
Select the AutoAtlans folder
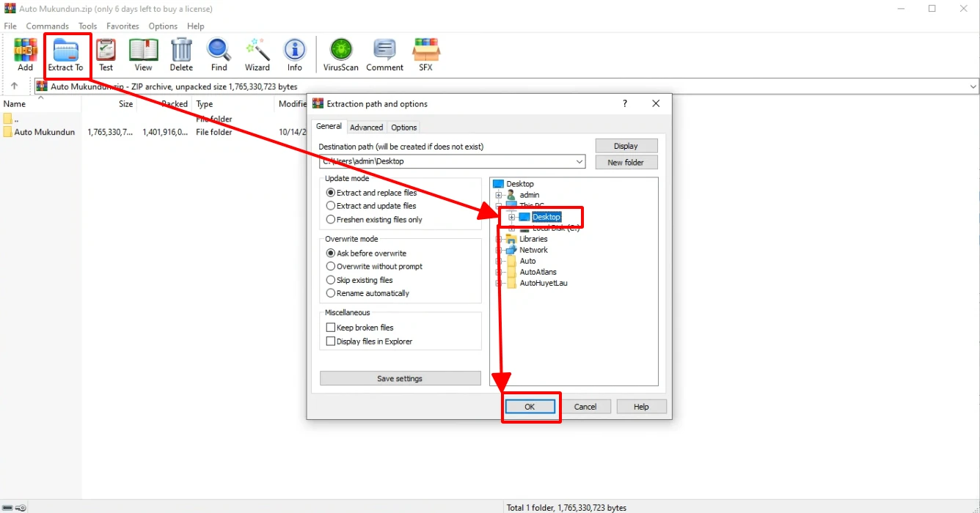[x=538, y=272]
